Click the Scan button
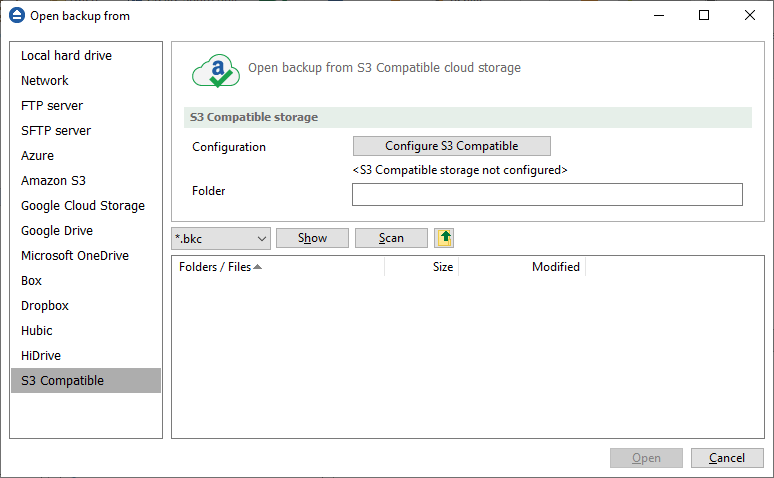 pos(391,238)
